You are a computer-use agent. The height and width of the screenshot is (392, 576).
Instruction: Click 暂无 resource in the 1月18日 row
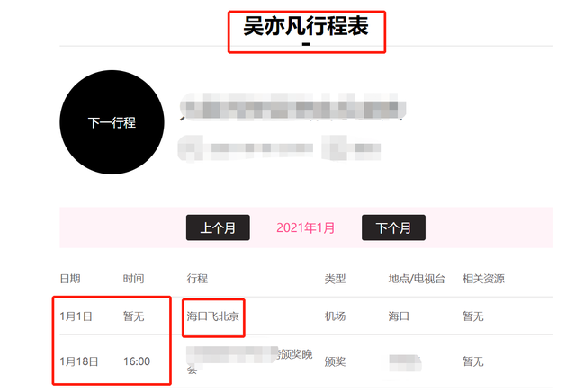click(x=473, y=362)
